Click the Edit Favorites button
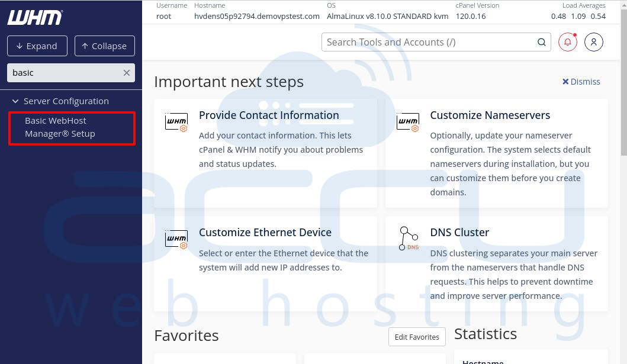627x364 pixels. (417, 337)
